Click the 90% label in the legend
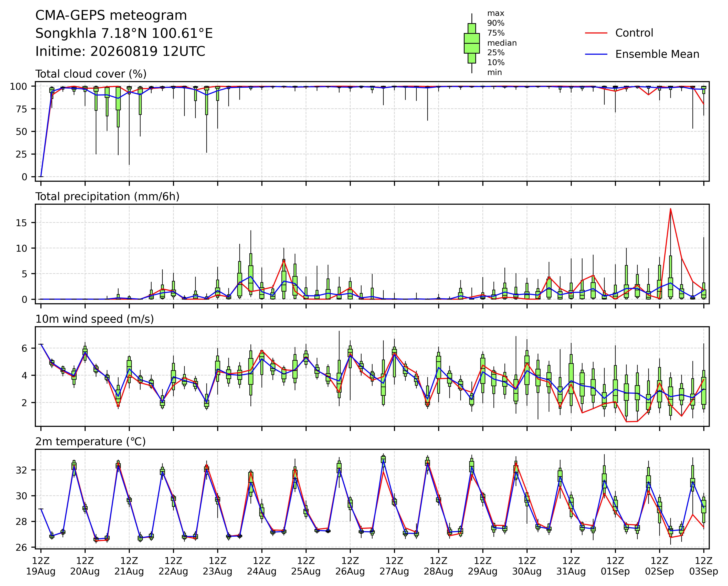Screen dimensions: 728x586 [x=496, y=23]
